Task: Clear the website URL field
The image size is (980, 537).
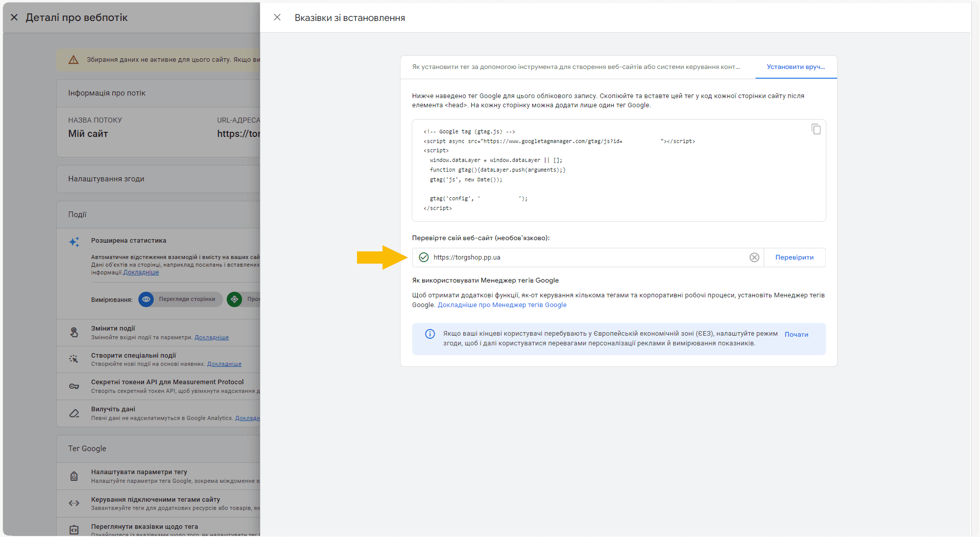Action: (754, 258)
